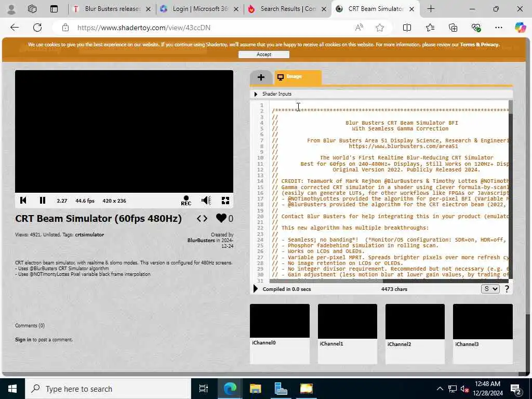Open the Windows Start menu

coord(12,389)
